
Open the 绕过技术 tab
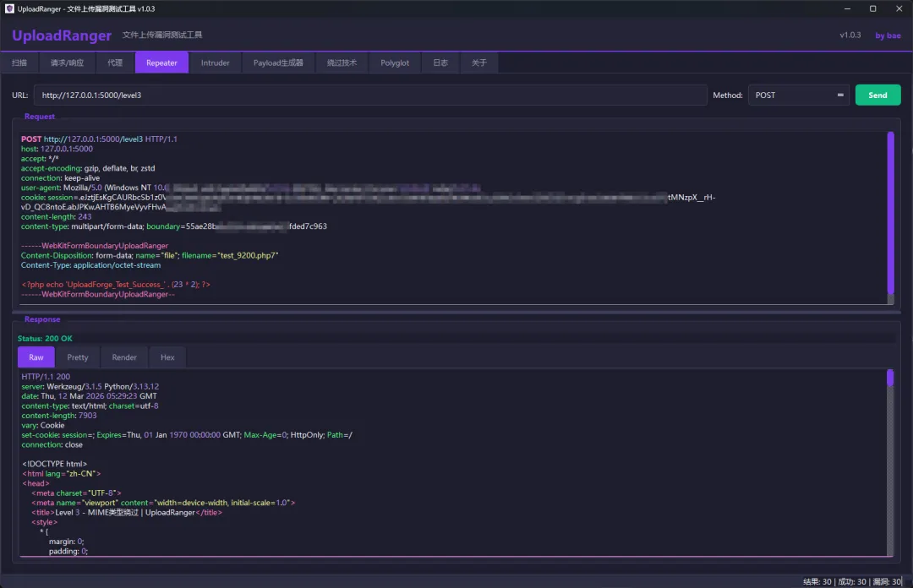pos(342,63)
